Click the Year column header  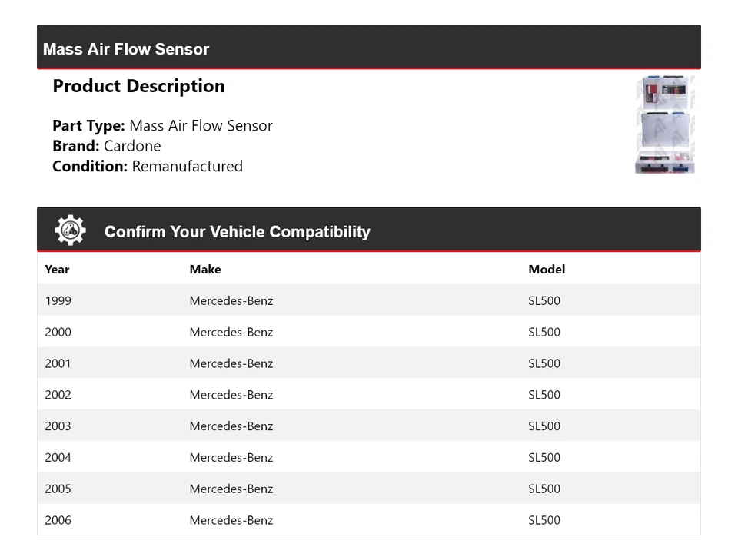57,270
